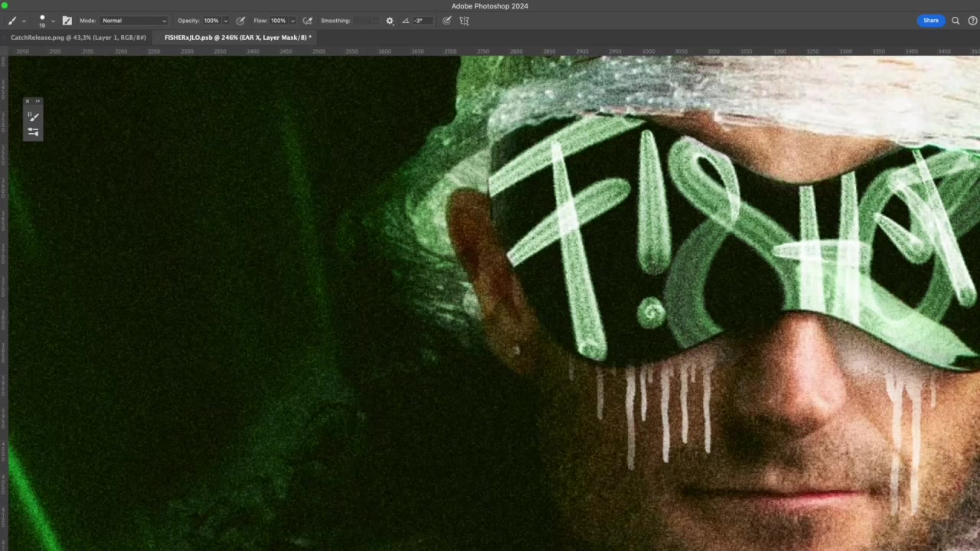Open the Flow slider dropdown arrow
The height and width of the screenshot is (551, 980).
pos(292,21)
